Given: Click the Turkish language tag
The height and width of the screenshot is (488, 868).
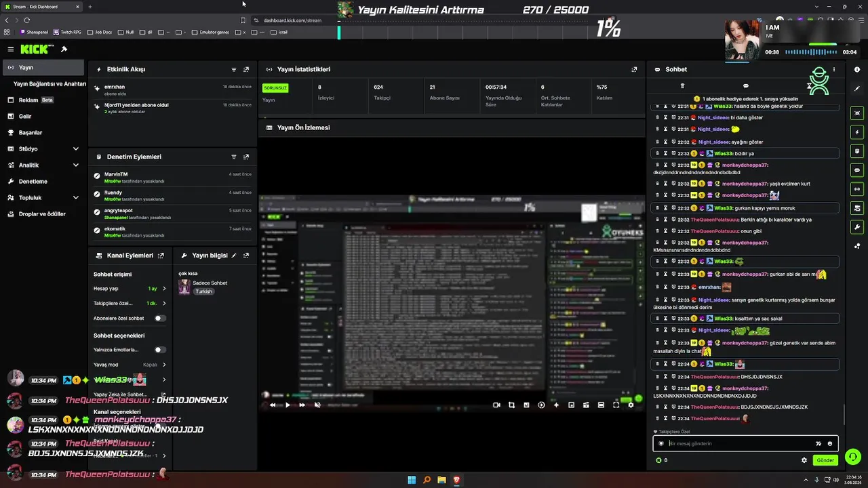Looking at the screenshot, I should point(203,291).
